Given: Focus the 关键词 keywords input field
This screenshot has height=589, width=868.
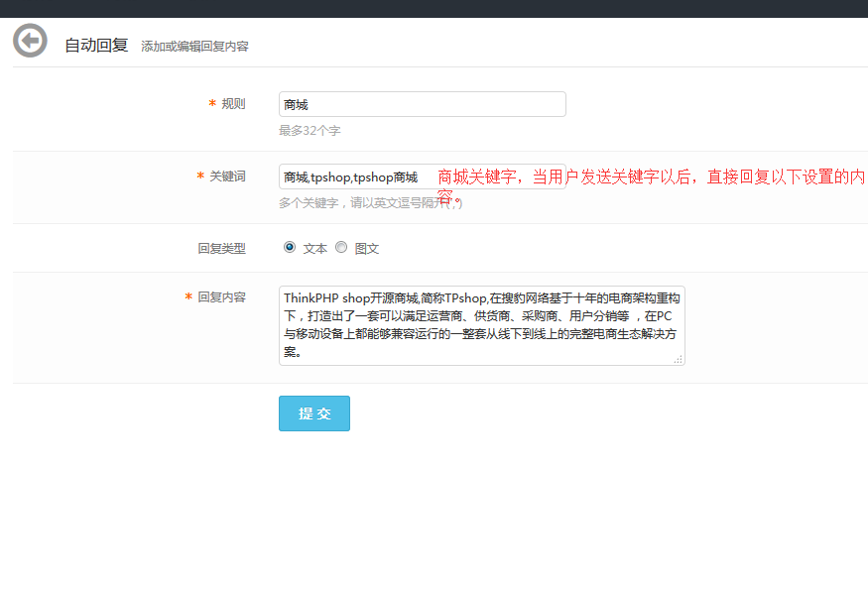Looking at the screenshot, I should point(357,177).
